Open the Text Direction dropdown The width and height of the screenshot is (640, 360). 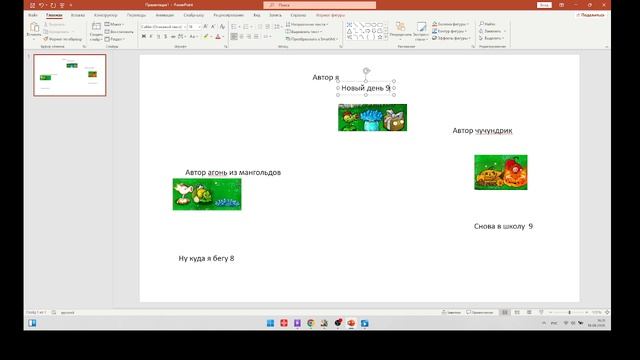307,24
